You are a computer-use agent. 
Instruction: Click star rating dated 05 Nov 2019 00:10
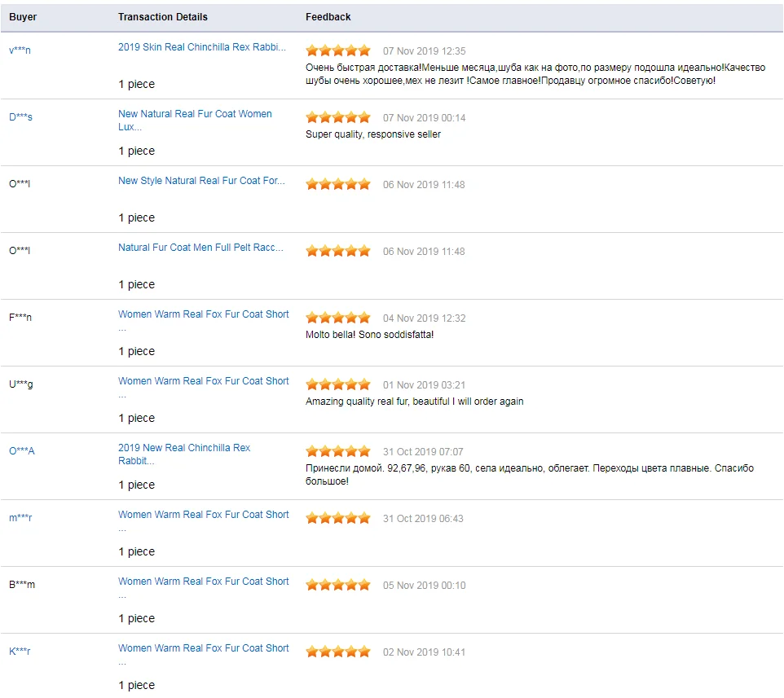click(338, 585)
